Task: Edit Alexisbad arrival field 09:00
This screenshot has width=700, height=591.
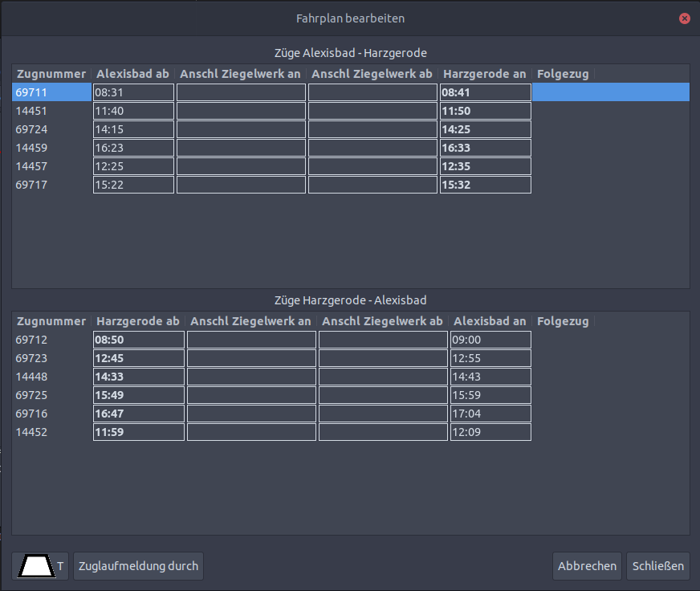Action: click(x=490, y=340)
